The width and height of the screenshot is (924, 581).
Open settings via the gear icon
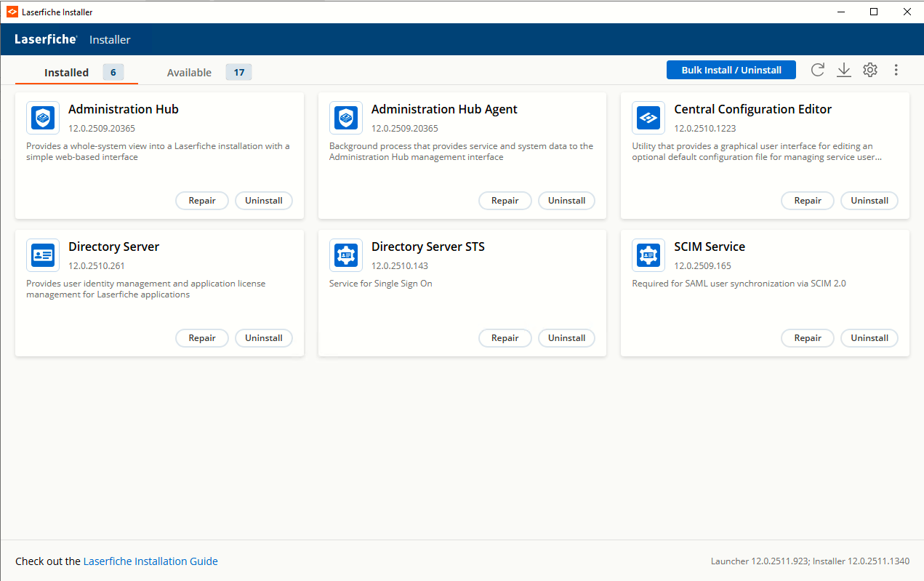tap(870, 70)
